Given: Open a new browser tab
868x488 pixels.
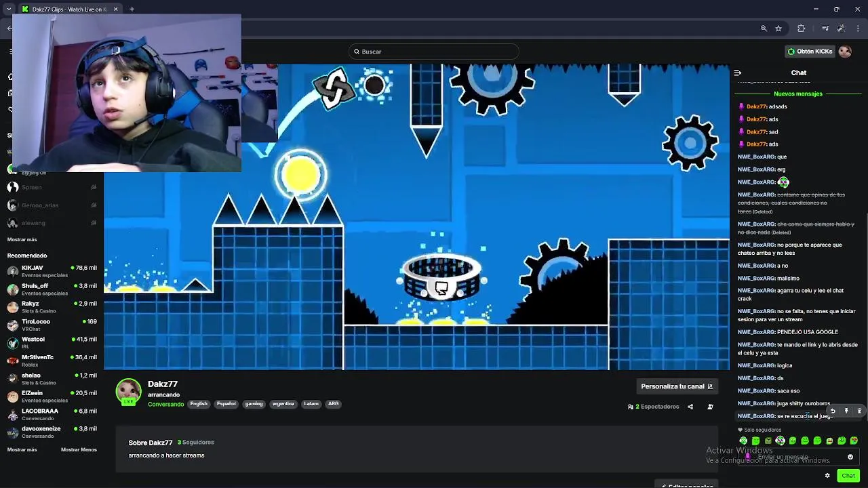Looking at the screenshot, I should coord(132,9).
